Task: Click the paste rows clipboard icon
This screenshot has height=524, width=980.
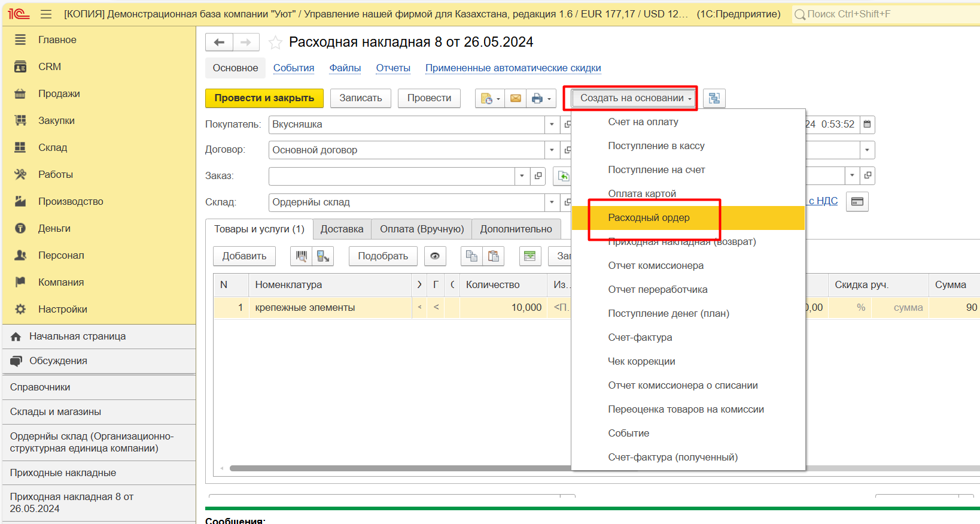Action: point(494,256)
